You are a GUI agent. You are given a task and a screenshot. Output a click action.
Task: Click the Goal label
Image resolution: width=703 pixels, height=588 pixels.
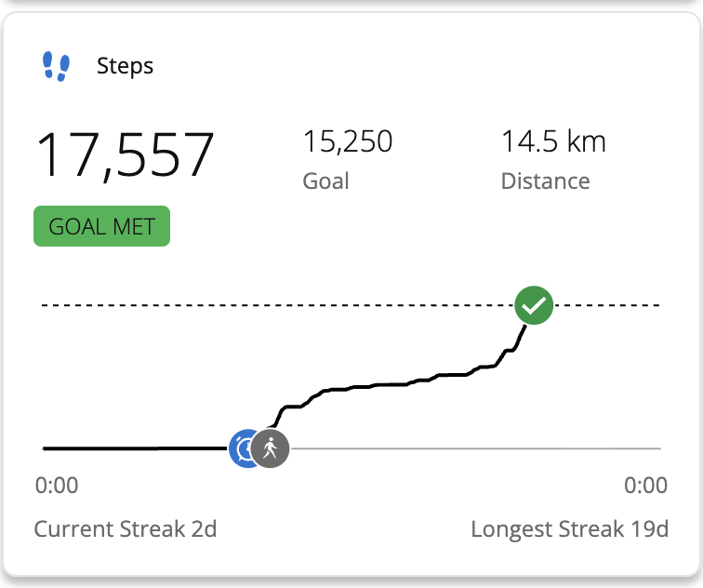tap(325, 180)
